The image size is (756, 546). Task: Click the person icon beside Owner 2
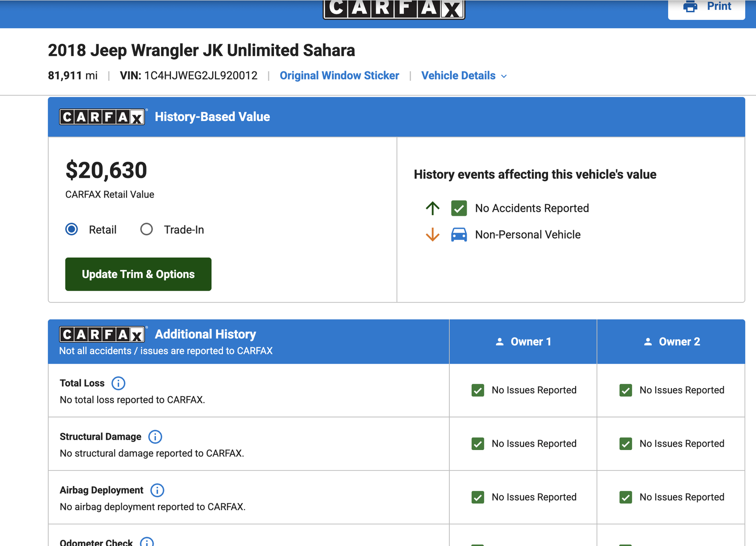click(648, 341)
